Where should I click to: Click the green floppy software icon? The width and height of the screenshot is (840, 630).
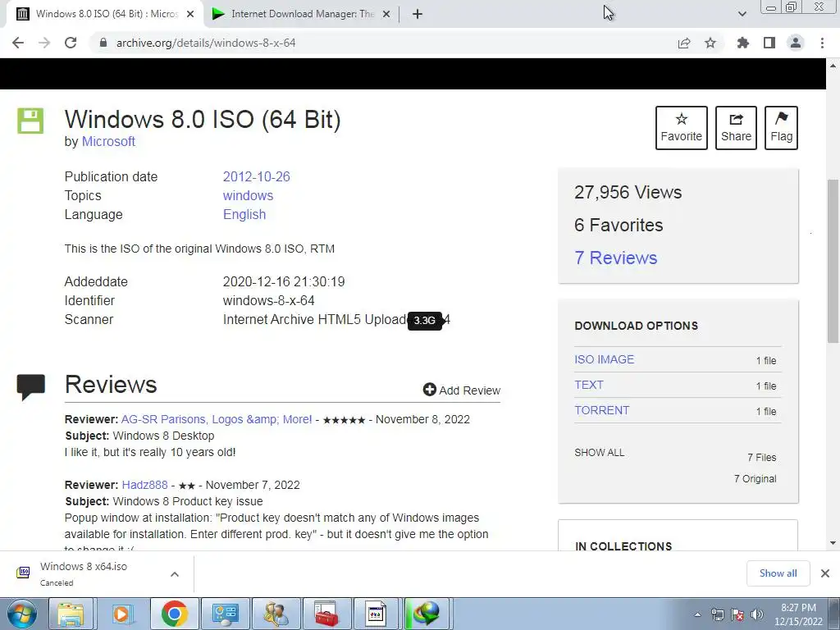point(30,121)
